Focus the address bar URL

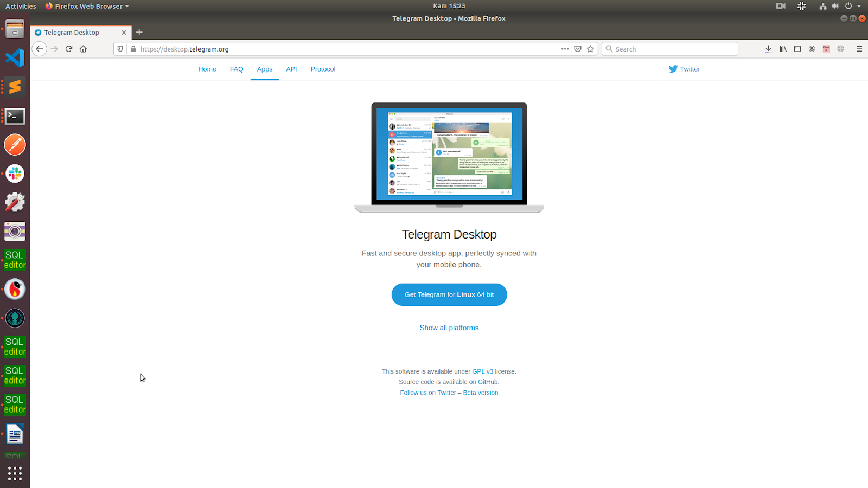point(347,49)
